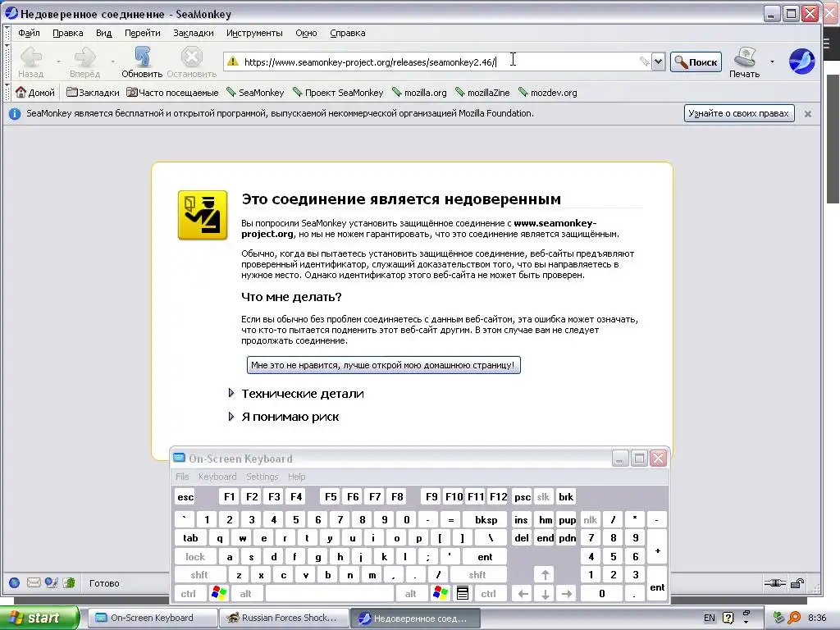Open the Справка menu
The height and width of the screenshot is (630, 840).
coord(348,33)
